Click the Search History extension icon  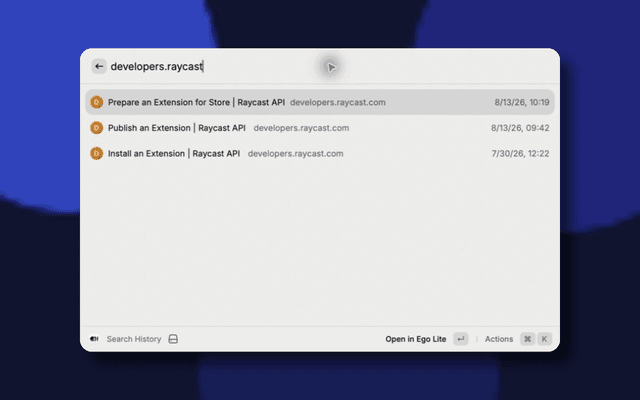[x=94, y=339]
